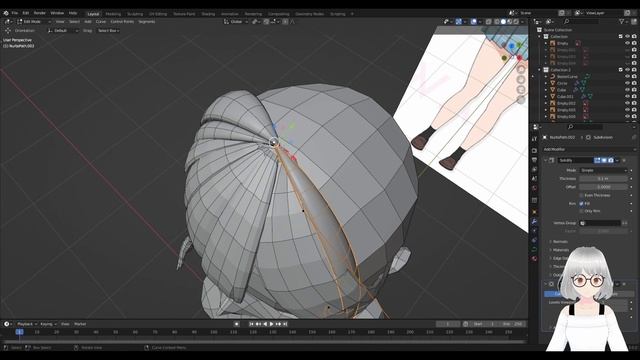
Task: Select wireframe viewport shading
Action: pos(497,22)
